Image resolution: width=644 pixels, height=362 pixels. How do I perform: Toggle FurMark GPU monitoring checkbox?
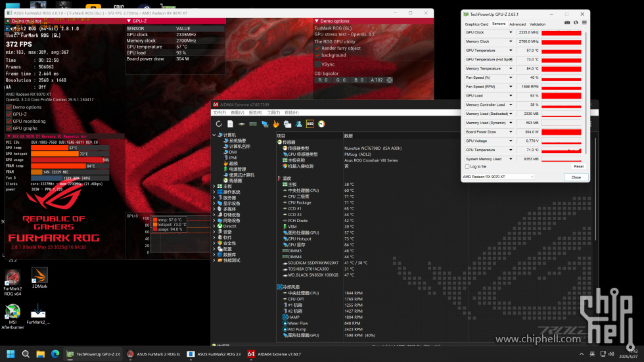[x=9, y=121]
